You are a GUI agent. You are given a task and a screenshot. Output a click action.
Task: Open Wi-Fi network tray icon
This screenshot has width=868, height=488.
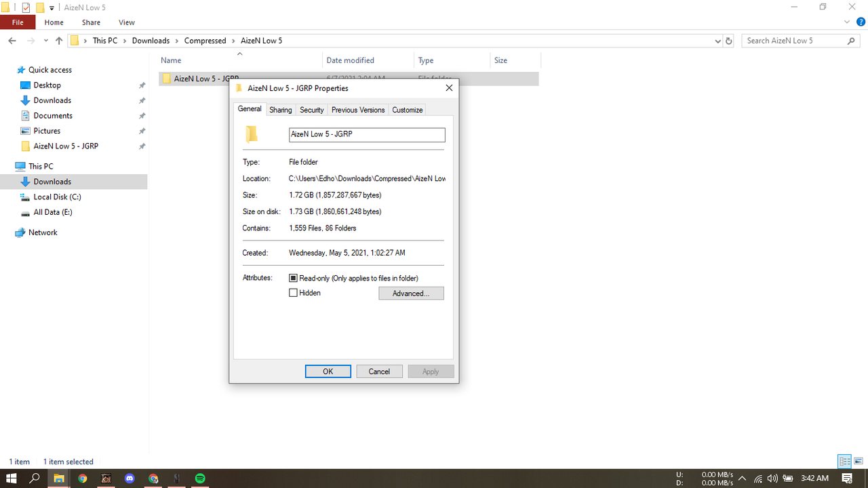point(758,479)
